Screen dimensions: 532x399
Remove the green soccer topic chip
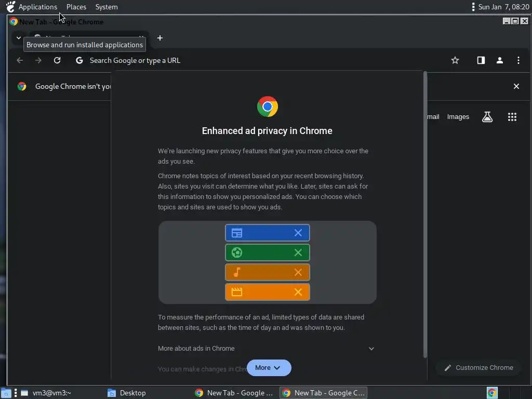tap(298, 252)
